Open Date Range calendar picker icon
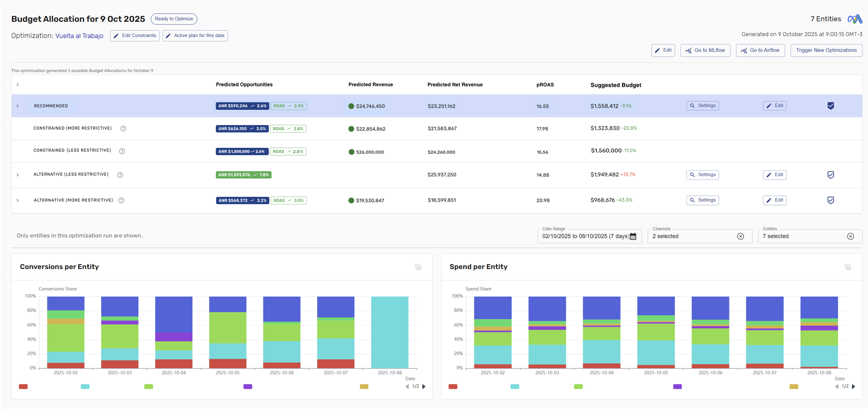This screenshot has width=868, height=418. 633,237
